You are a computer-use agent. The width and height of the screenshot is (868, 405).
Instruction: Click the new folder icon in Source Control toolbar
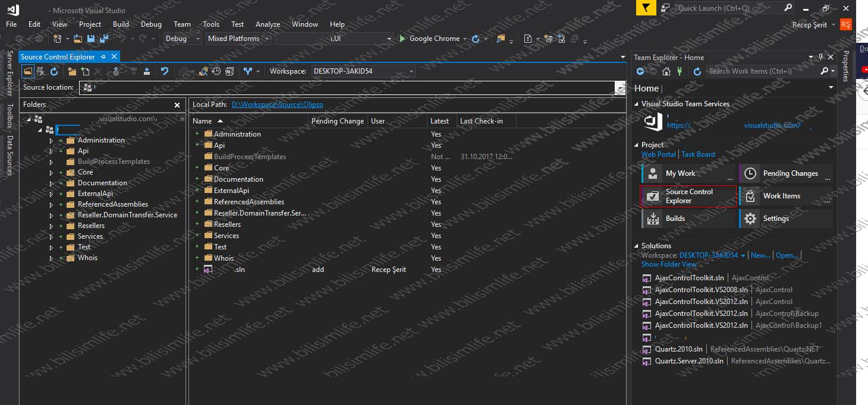pos(72,71)
